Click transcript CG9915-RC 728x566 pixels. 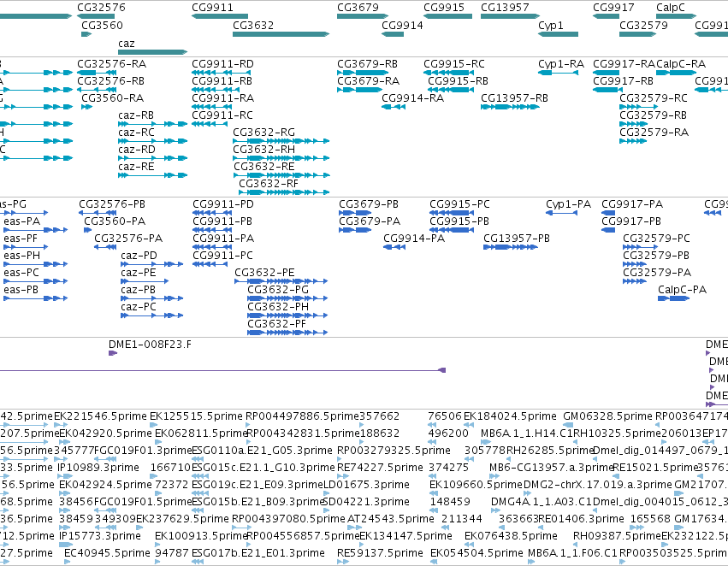click(x=454, y=63)
